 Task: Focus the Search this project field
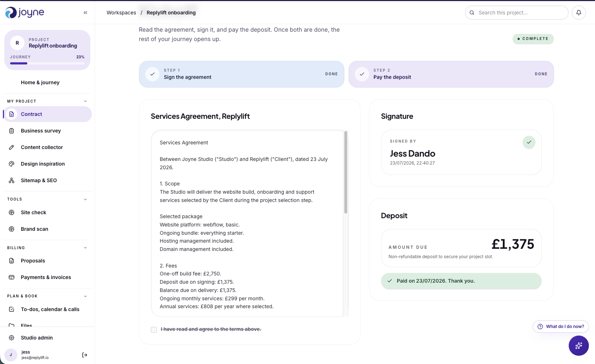click(x=517, y=13)
